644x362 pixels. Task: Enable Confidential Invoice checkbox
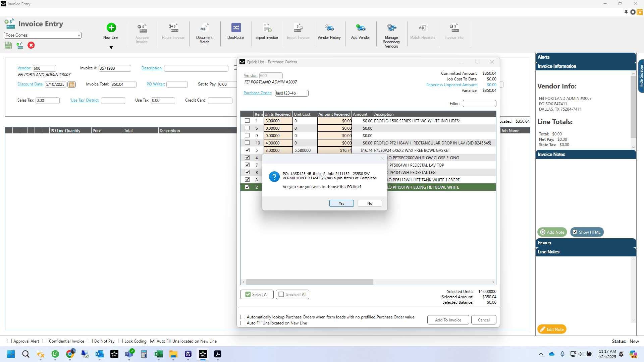click(x=45, y=341)
